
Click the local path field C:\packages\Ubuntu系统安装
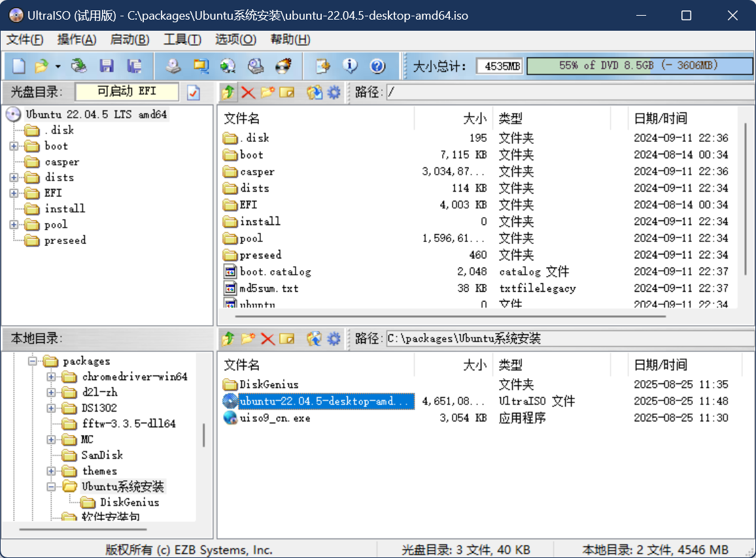pyautogui.click(x=570, y=339)
